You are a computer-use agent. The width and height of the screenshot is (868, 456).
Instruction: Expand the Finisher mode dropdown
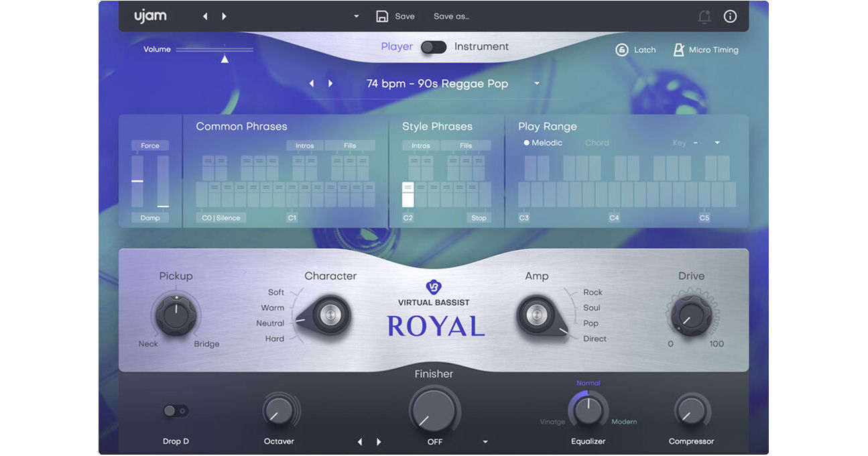485,442
